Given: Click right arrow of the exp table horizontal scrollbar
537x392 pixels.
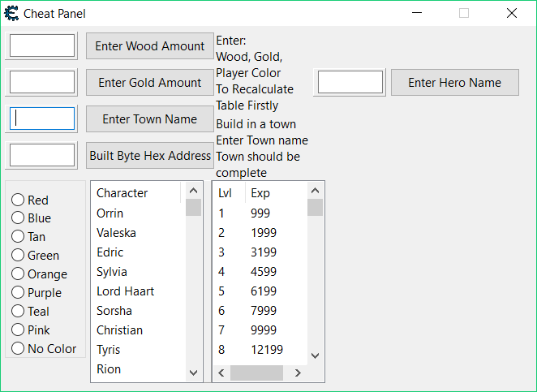Looking at the screenshot, I should click(298, 373).
